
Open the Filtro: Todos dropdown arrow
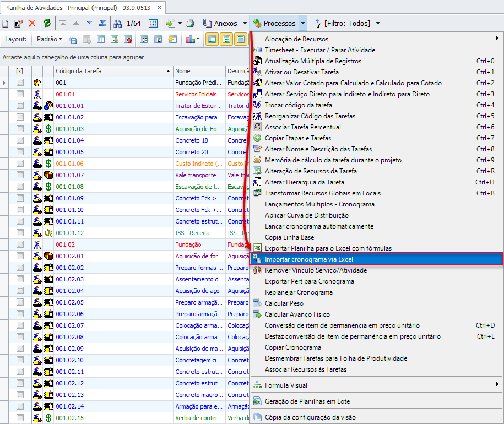(378, 23)
